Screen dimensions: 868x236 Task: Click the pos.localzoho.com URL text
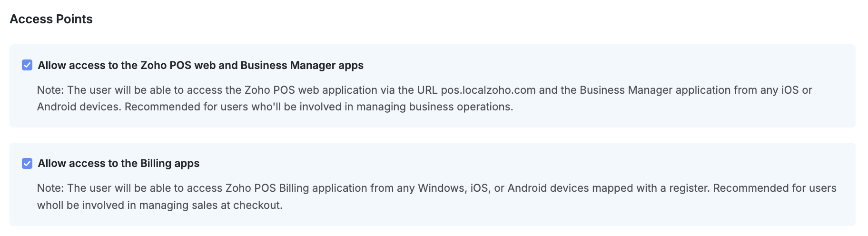point(488,90)
